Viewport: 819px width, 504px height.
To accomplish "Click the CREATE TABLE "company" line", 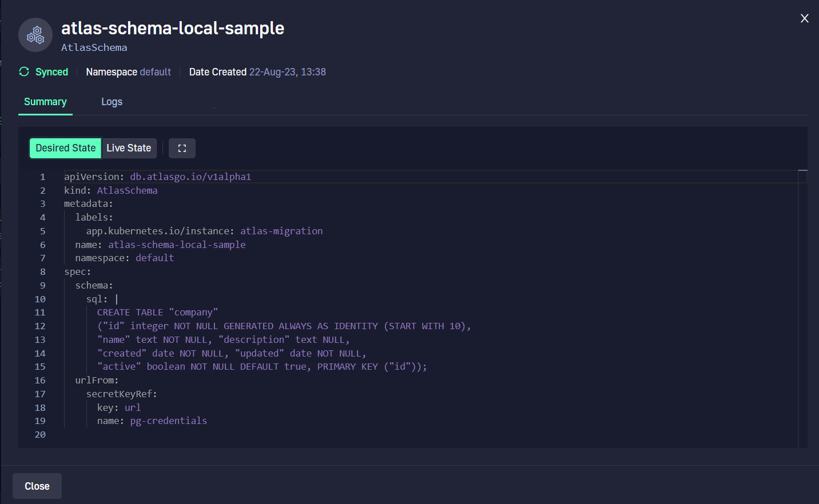I will [157, 312].
